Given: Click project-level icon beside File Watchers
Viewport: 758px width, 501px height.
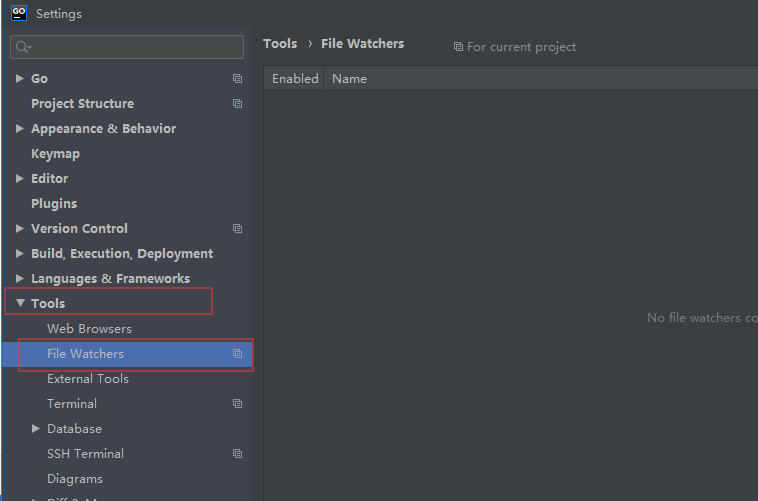Looking at the screenshot, I should (x=237, y=354).
